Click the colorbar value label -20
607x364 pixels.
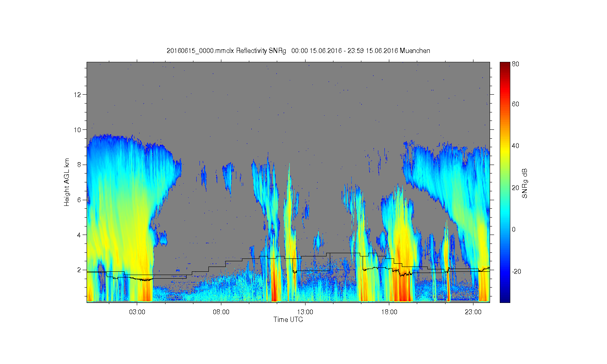(516, 271)
